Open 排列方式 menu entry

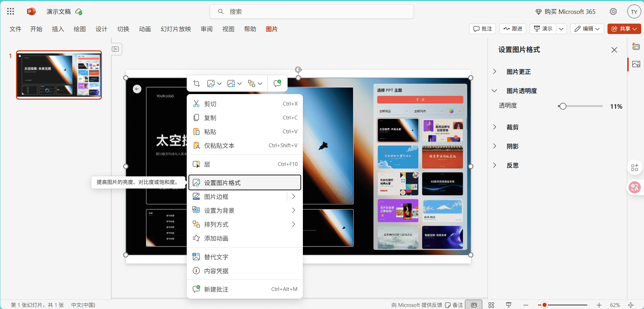click(x=245, y=224)
